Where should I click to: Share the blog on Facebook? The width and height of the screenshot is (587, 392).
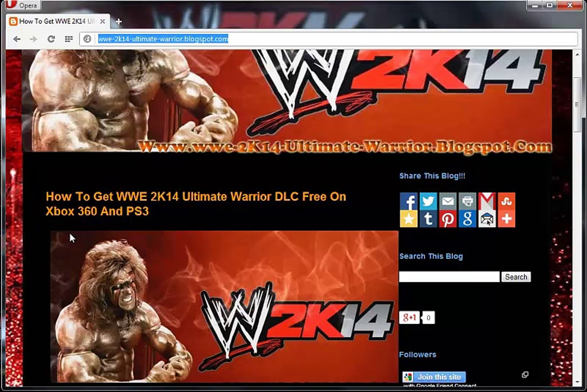point(408,201)
